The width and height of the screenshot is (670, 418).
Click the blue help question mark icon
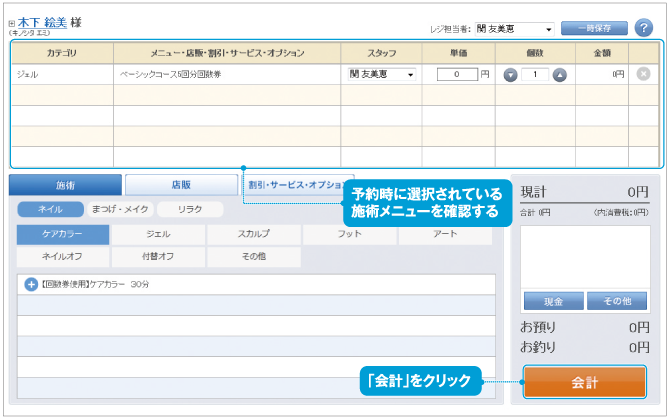(x=643, y=27)
